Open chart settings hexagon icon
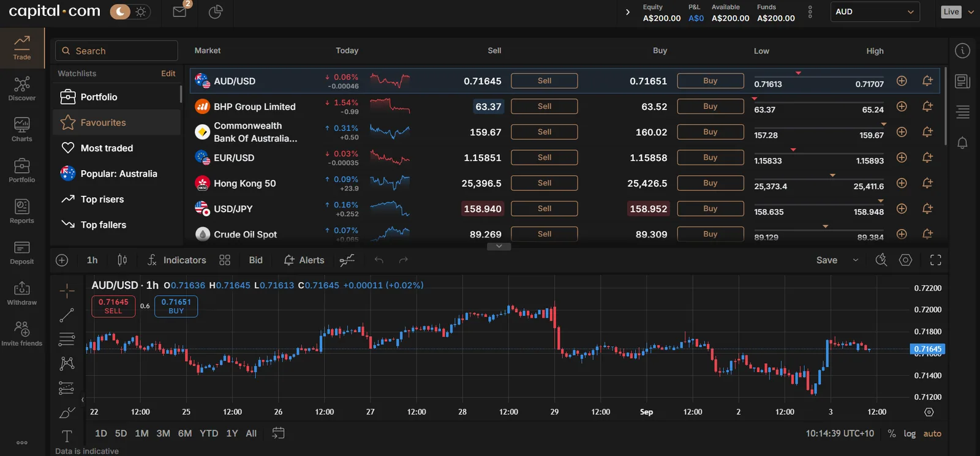 click(x=905, y=260)
